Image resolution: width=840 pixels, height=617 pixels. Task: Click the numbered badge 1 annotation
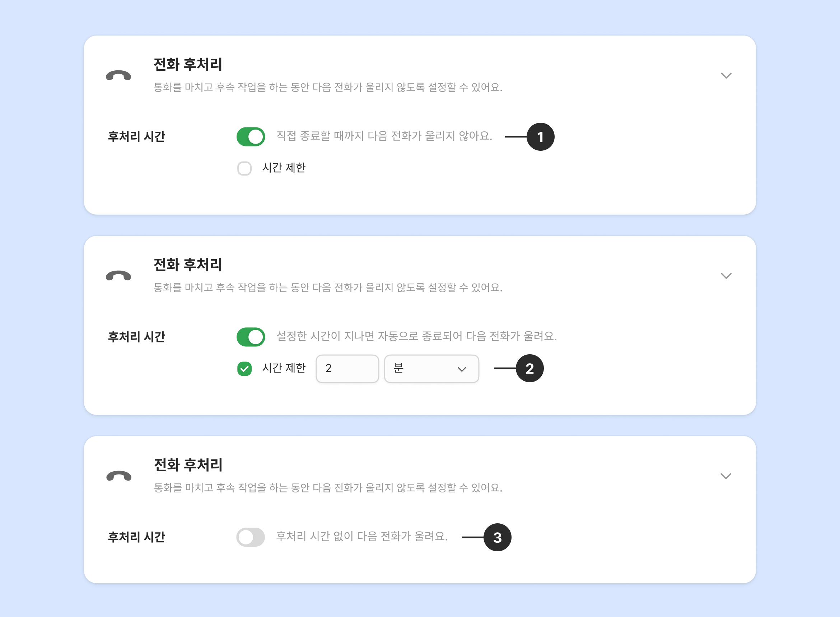click(540, 137)
